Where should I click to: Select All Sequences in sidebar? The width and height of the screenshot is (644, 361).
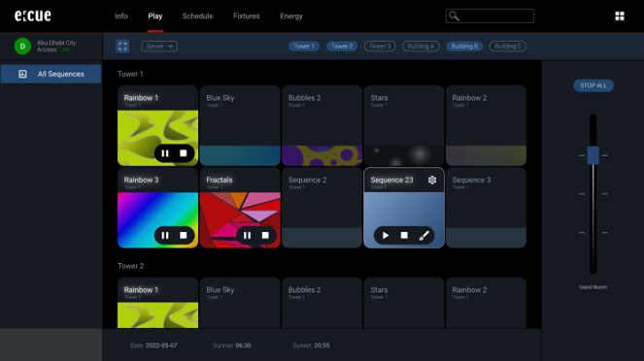(x=51, y=74)
